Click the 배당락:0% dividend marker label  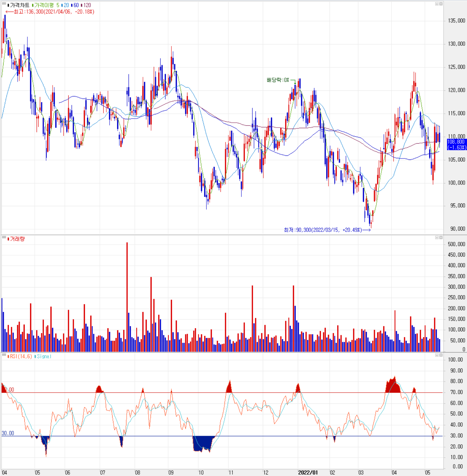tap(278, 80)
